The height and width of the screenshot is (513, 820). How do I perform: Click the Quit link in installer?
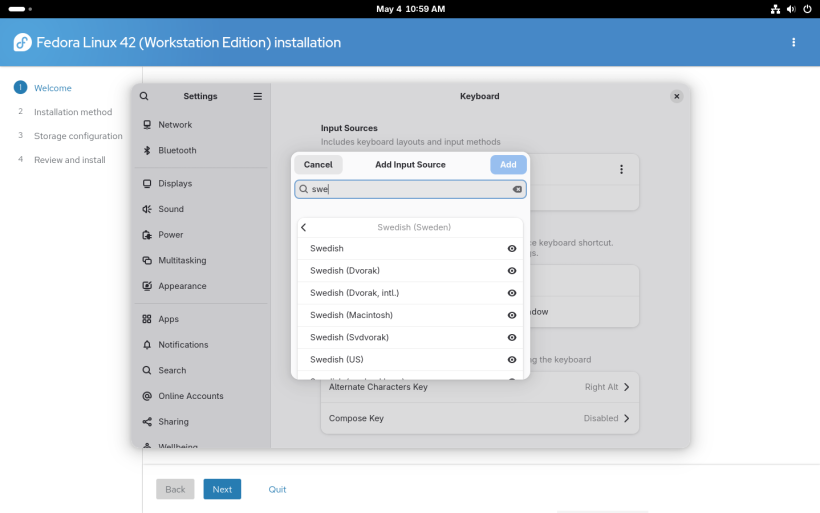pos(277,489)
